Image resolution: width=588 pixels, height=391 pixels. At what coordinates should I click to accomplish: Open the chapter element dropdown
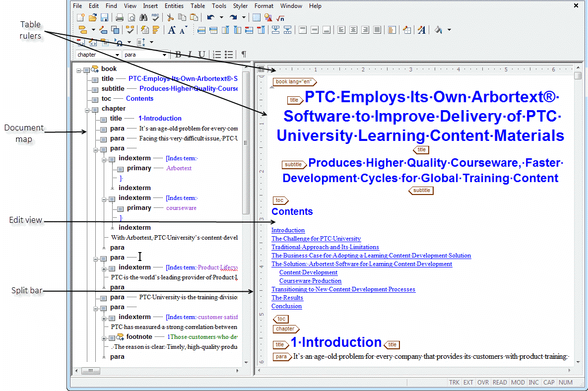coord(118,55)
